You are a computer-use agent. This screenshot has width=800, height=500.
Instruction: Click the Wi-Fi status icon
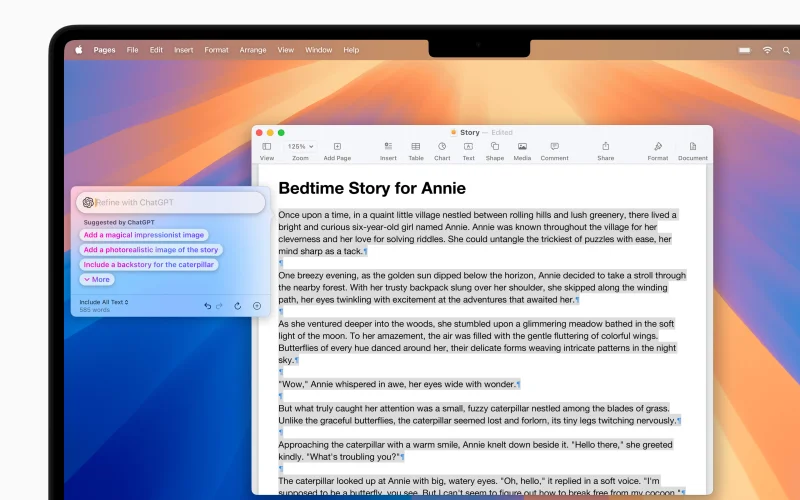[767, 50]
